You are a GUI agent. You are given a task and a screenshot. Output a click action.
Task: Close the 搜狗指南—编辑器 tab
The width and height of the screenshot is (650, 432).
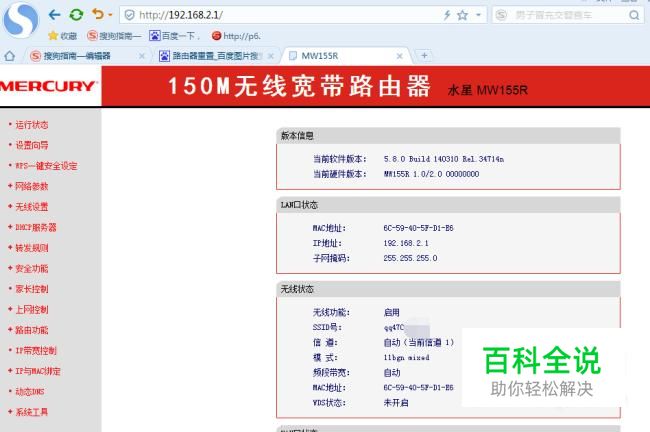tap(142, 56)
